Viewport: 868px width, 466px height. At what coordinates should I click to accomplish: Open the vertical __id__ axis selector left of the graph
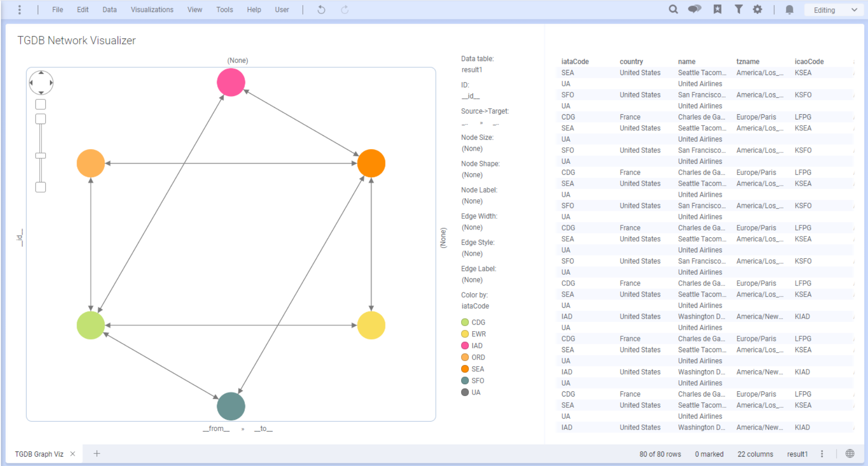(x=19, y=238)
